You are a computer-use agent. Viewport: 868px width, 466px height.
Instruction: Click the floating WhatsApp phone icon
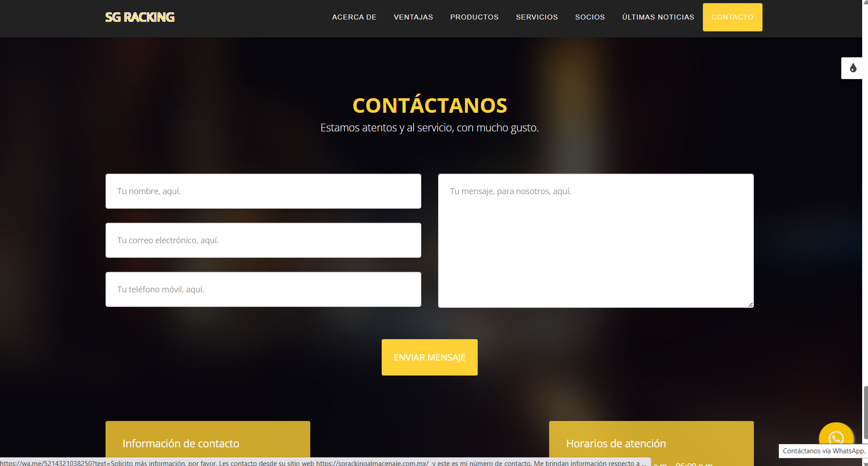tap(836, 436)
